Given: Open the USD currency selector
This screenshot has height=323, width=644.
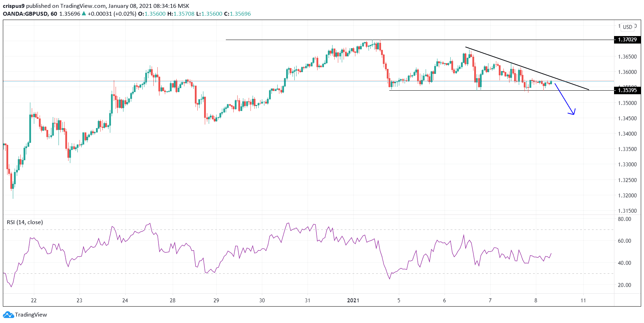Looking at the screenshot, I should click(627, 27).
